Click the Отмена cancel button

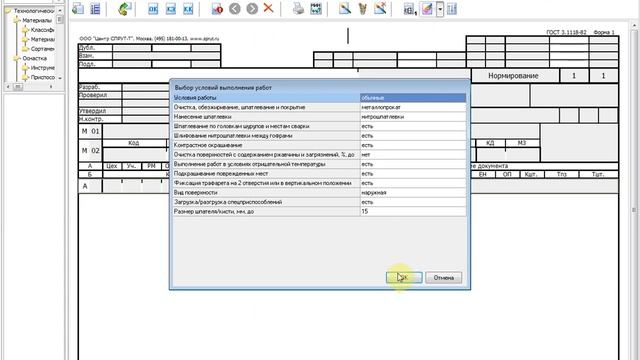[x=444, y=278]
